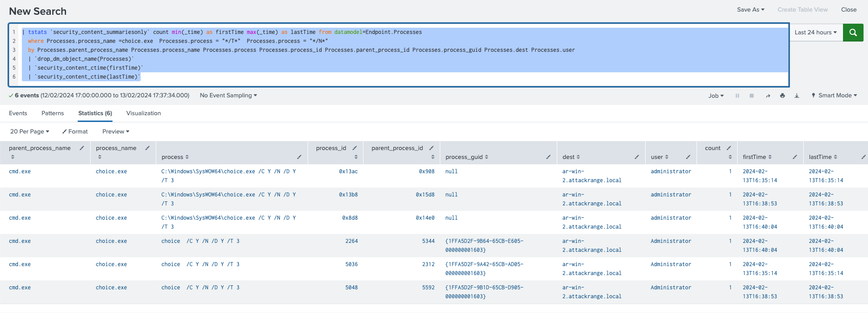The image size is (868, 313).
Task: Click process ID value 2264
Action: click(x=351, y=241)
